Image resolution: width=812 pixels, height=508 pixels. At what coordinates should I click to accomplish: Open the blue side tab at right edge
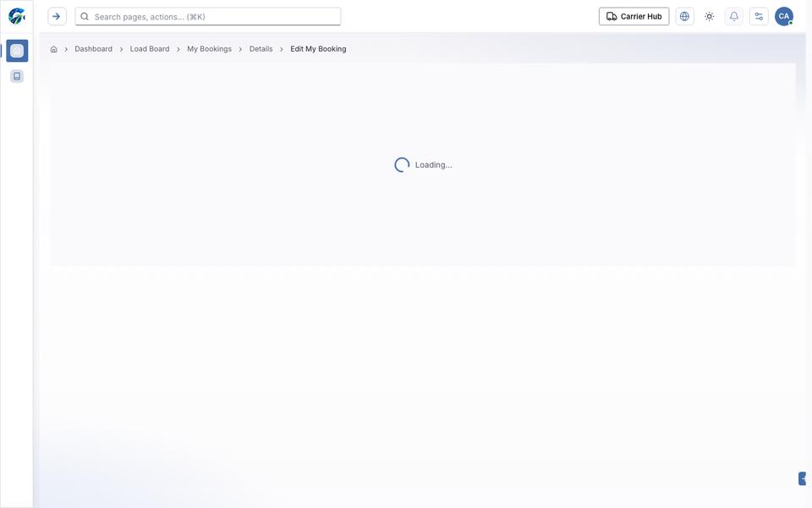point(802,478)
